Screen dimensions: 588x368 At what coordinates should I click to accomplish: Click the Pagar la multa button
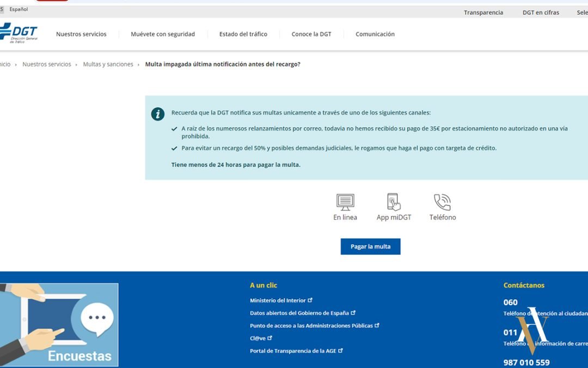pyautogui.click(x=371, y=246)
